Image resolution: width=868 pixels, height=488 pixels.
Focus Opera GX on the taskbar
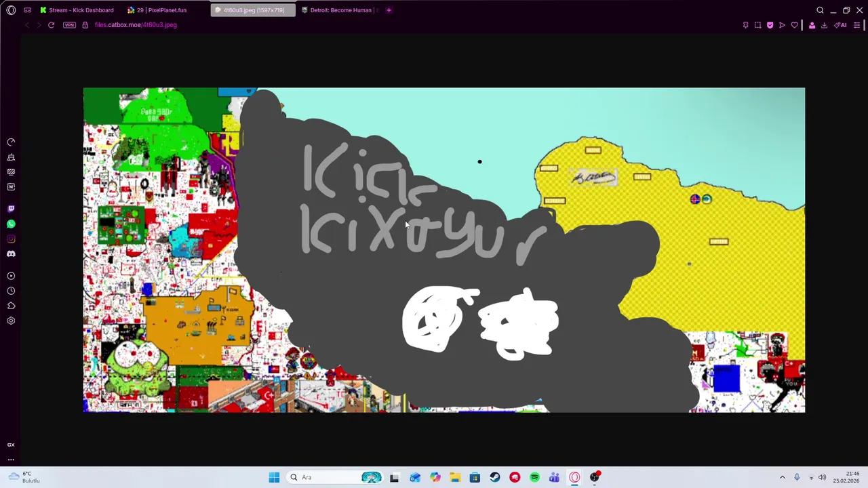coord(574,477)
